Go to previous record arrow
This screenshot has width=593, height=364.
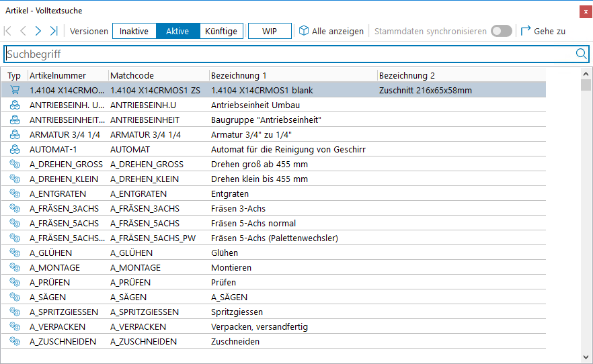click(x=23, y=31)
